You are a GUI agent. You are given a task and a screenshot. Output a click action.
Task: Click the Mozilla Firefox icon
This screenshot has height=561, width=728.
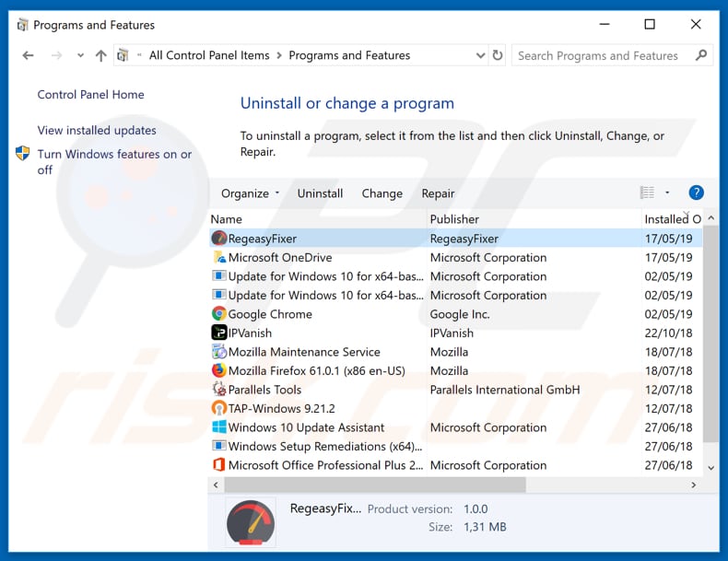coord(218,370)
